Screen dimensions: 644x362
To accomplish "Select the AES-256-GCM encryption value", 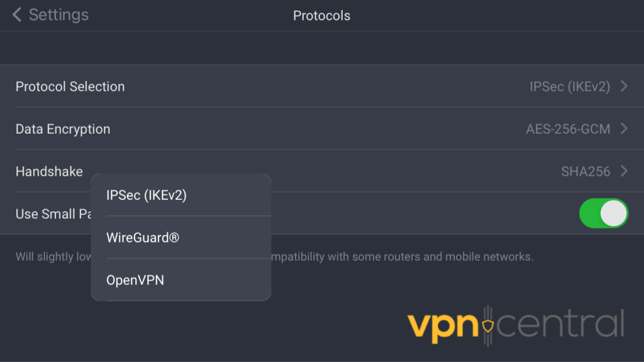I will (569, 129).
